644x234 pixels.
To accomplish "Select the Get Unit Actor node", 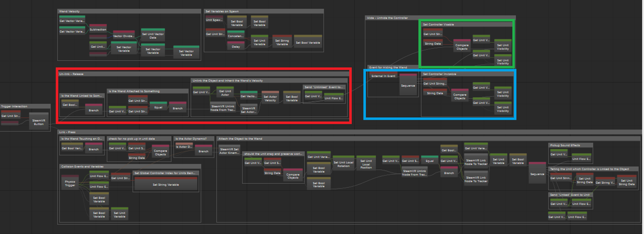I will [225, 92].
